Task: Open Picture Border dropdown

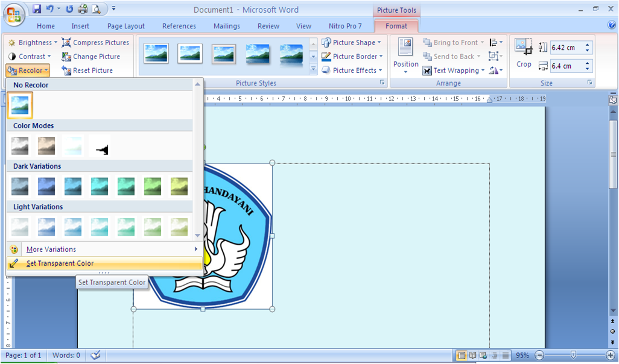Action: tap(352, 57)
